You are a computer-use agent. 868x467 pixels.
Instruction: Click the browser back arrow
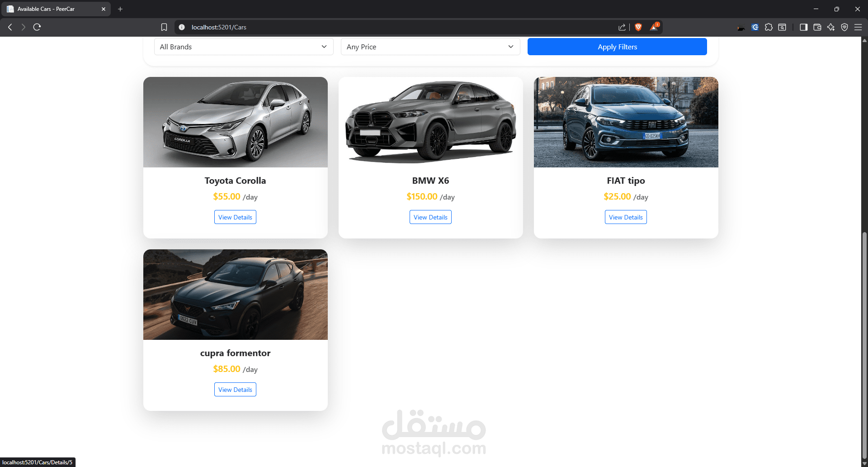pos(10,27)
